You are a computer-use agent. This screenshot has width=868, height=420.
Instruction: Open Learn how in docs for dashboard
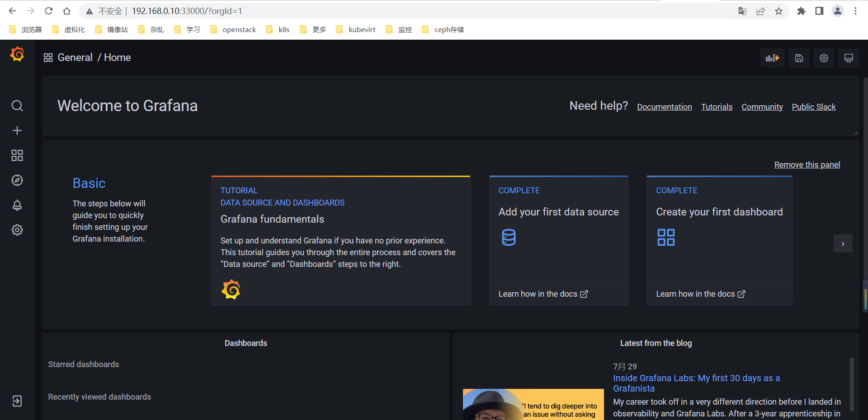coord(700,294)
